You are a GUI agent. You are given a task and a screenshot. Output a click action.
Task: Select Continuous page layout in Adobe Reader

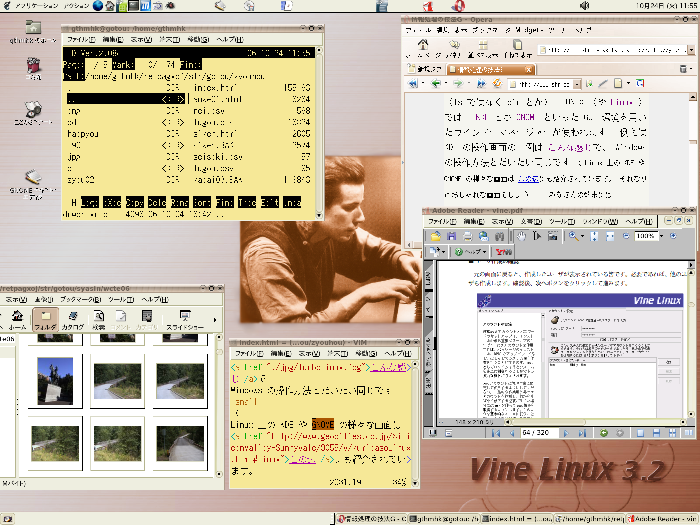(656, 433)
